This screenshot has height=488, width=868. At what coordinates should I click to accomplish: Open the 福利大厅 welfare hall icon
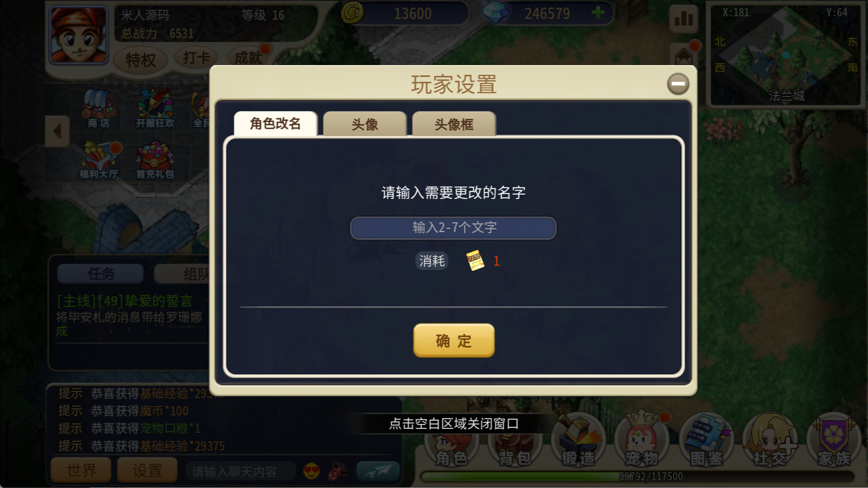[99, 160]
